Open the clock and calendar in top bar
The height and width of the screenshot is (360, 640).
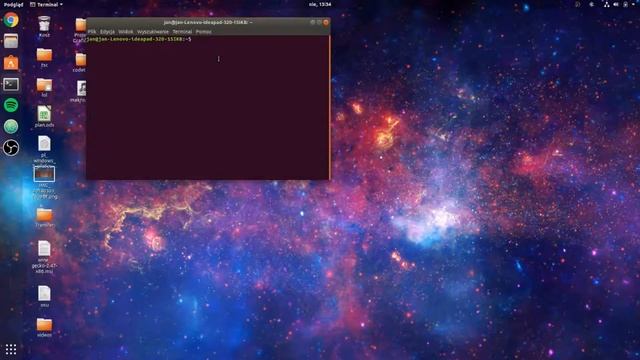320,4
